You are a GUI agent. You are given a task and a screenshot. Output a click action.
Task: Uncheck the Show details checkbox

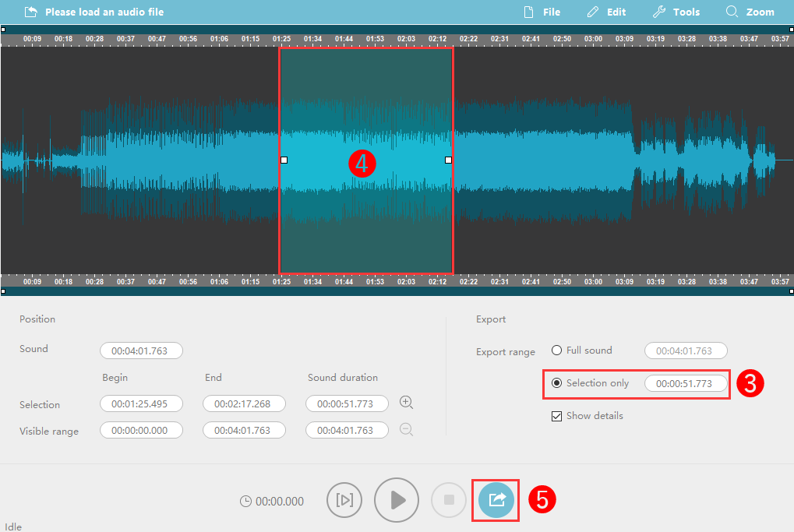(x=556, y=416)
